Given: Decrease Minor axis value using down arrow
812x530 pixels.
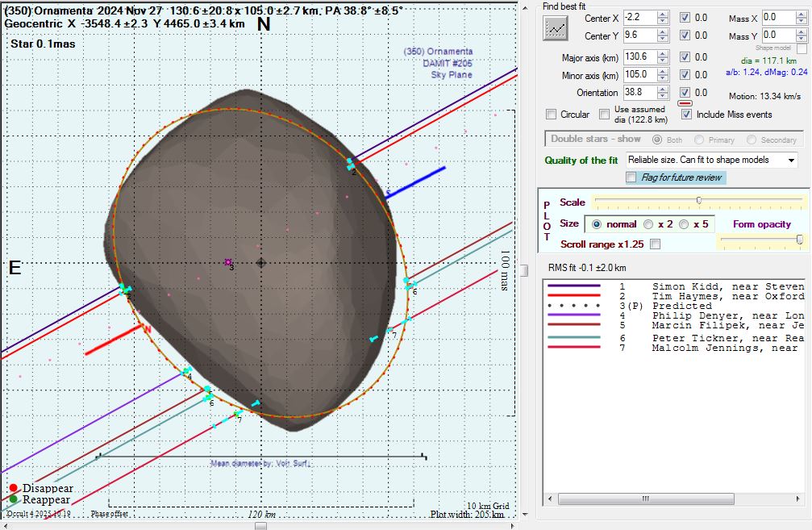Looking at the screenshot, I should (x=663, y=78).
